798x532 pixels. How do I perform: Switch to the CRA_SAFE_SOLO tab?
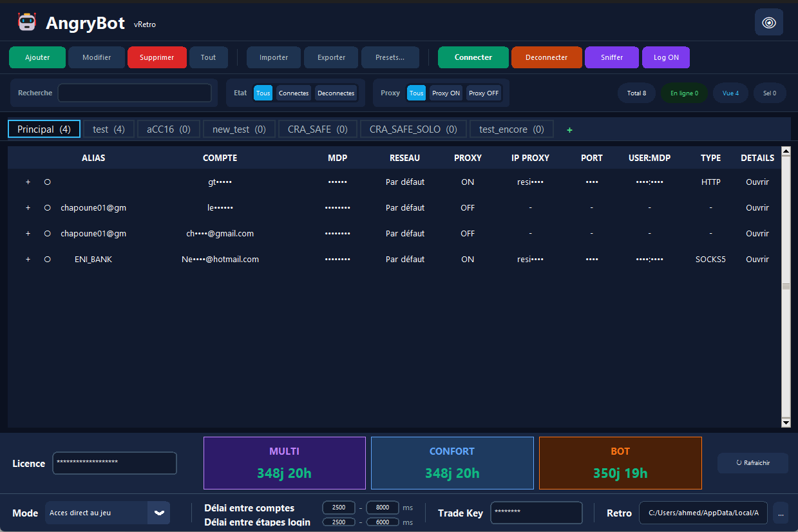pos(413,129)
